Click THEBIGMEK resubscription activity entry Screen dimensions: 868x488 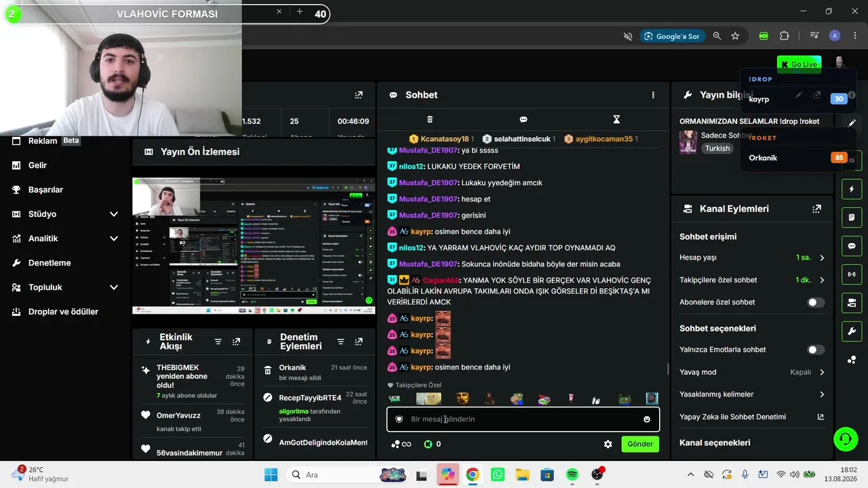[x=193, y=381]
